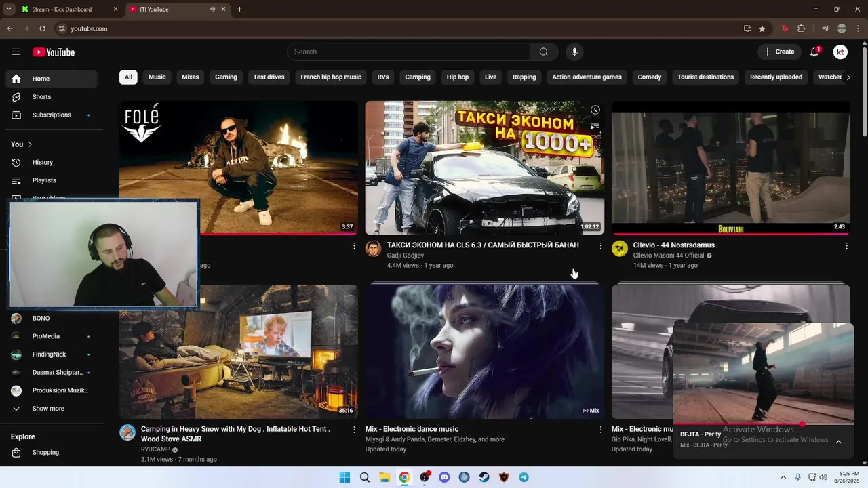
Task: Open options menu for the FOLÉ thumbnail video
Action: 354,246
